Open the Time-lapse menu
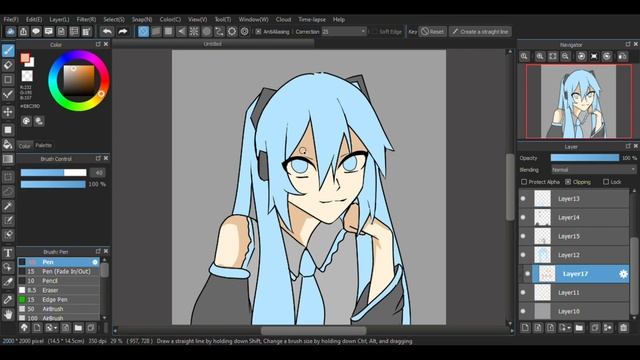 pos(312,19)
